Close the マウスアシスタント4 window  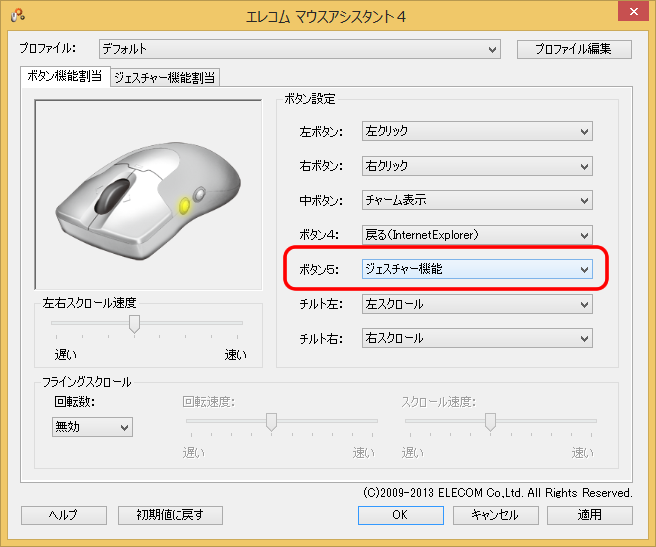coord(633,11)
